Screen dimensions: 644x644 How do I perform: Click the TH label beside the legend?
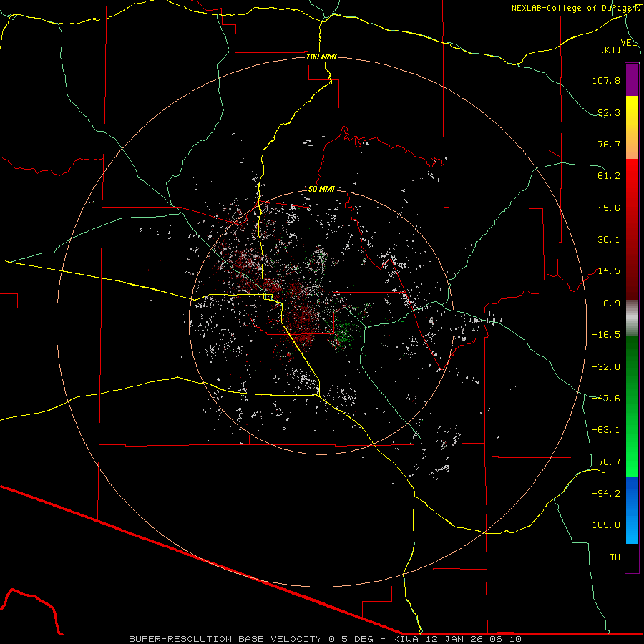click(614, 557)
